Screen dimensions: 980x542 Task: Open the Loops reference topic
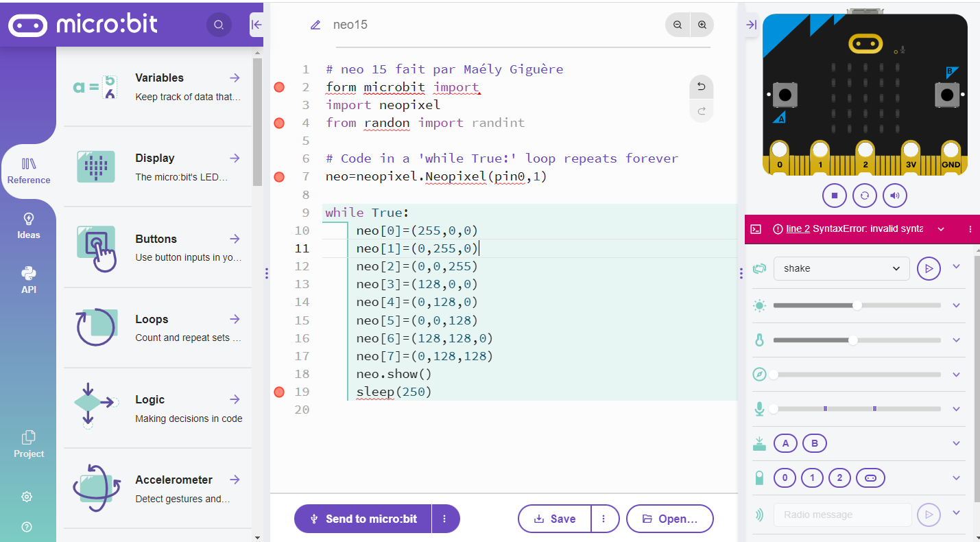[158, 327]
